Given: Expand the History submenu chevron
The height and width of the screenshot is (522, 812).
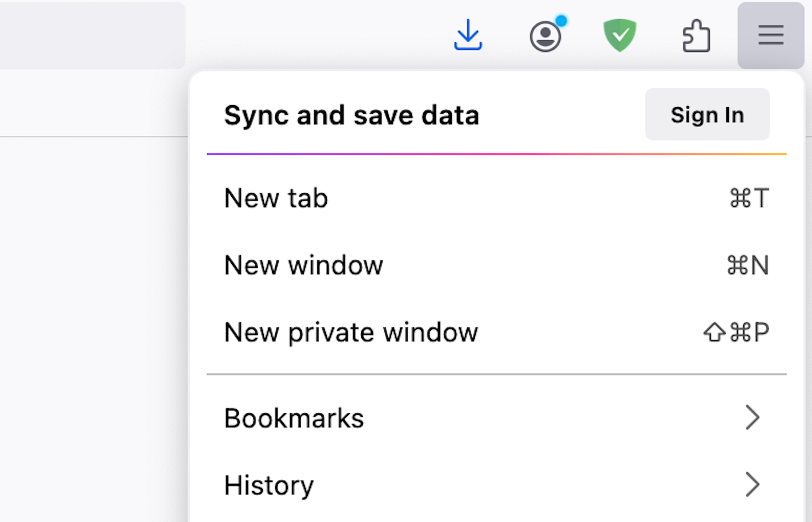Looking at the screenshot, I should [x=753, y=485].
